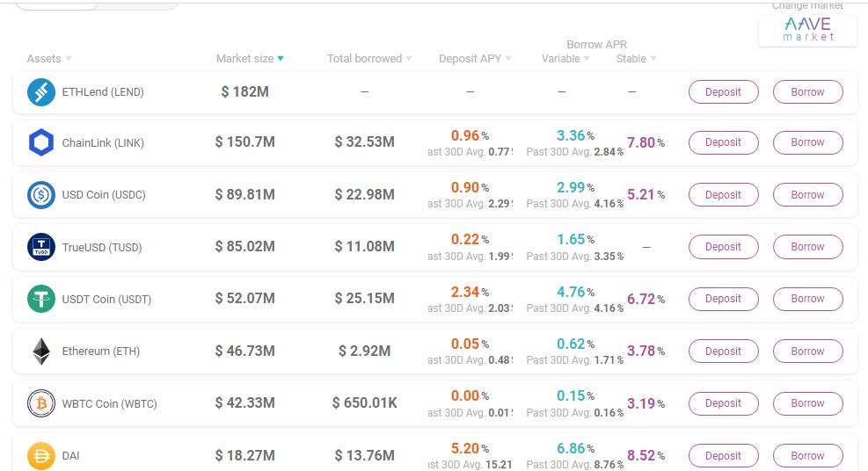Click the 0.62% variable rate for ETH
Image resolution: width=868 pixels, height=471 pixels.
(x=575, y=344)
